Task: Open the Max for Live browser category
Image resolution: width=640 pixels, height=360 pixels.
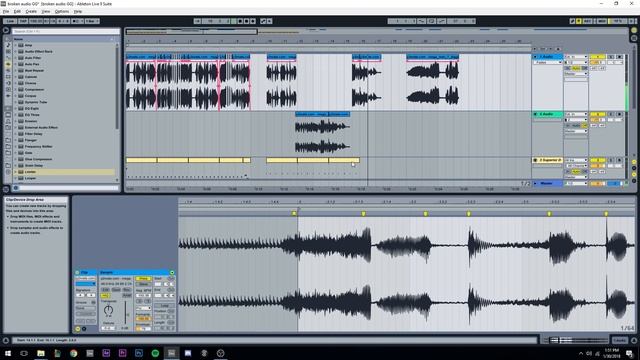Action: pyautogui.click(x=8, y=77)
